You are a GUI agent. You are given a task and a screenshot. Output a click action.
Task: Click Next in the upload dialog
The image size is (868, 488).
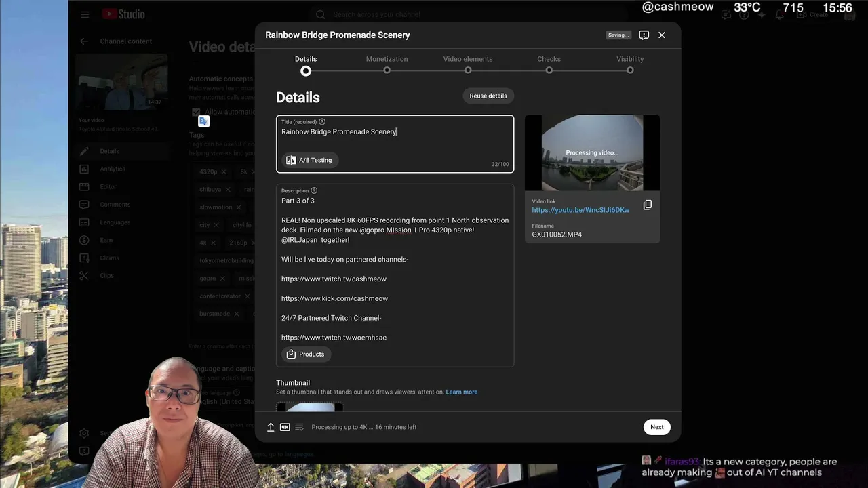pyautogui.click(x=657, y=427)
